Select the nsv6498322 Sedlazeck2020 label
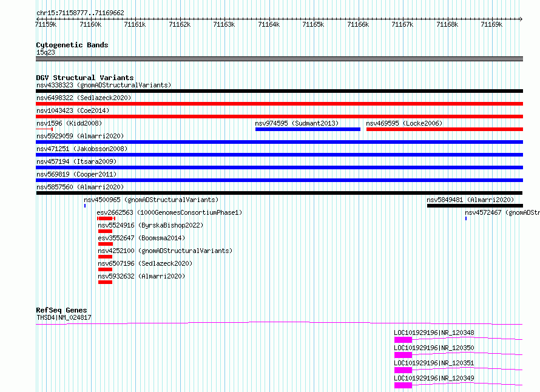The height and width of the screenshot is (392, 540). (84, 98)
